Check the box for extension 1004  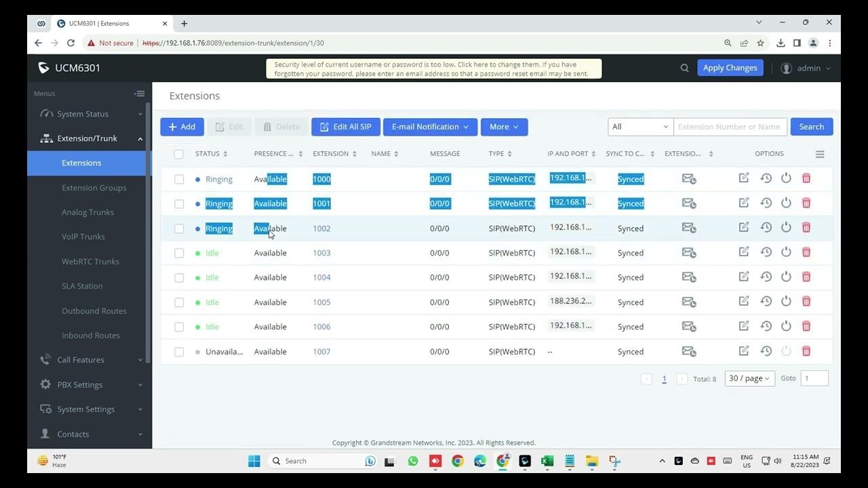pos(179,277)
